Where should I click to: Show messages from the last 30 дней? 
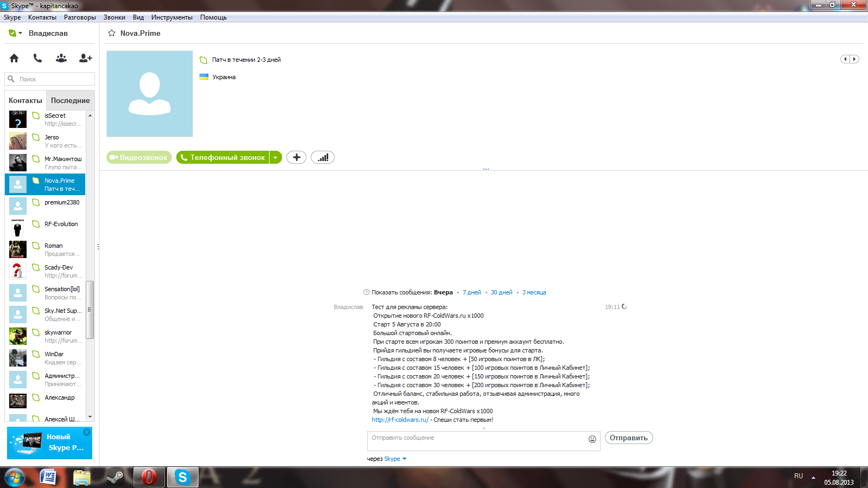coord(502,292)
